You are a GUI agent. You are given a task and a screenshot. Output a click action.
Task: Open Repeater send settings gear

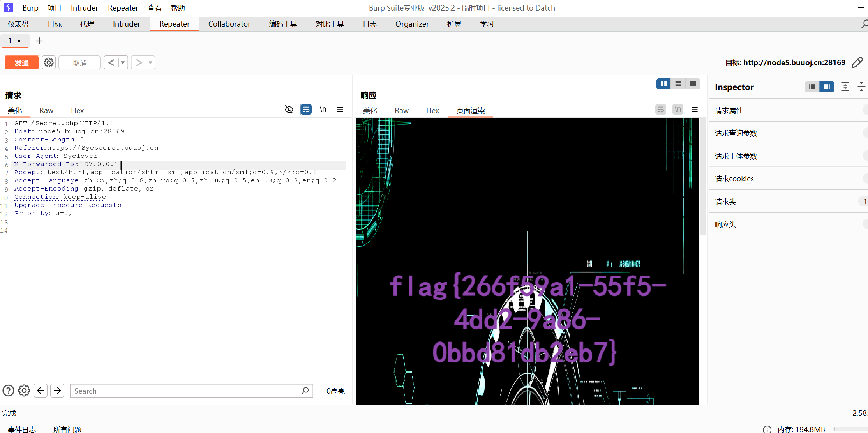tap(49, 62)
